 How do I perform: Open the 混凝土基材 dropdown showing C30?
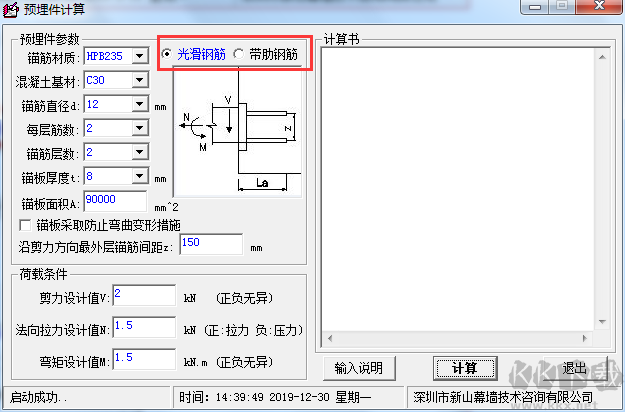coord(140,80)
